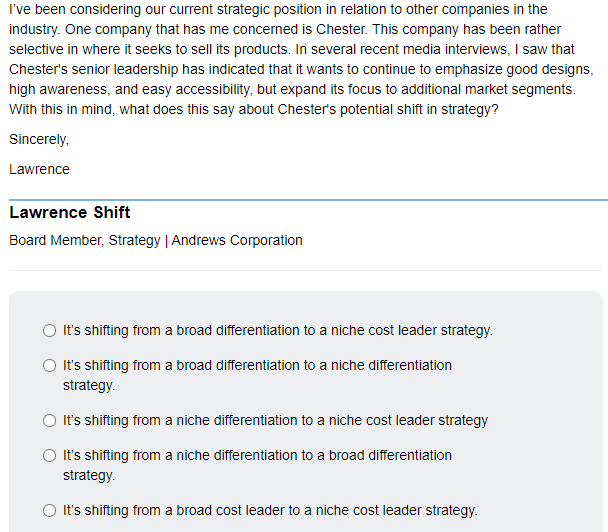Click answer text 'broad differentiation to a niche cost leader'
The image size is (608, 532).
tap(277, 330)
